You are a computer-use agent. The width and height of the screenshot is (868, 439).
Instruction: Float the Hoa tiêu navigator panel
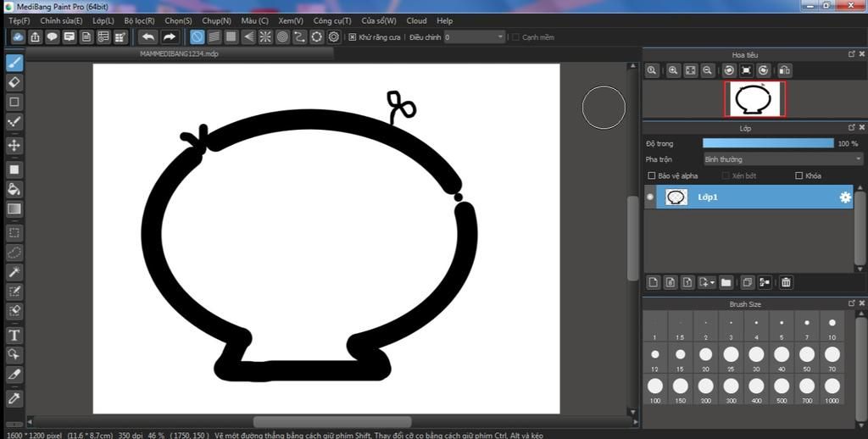[851, 54]
